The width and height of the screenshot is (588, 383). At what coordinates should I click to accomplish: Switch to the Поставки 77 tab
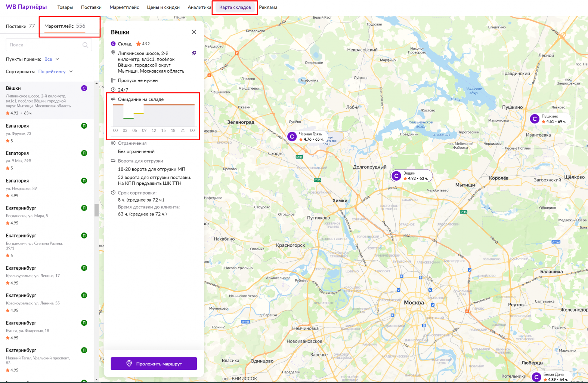pos(20,26)
